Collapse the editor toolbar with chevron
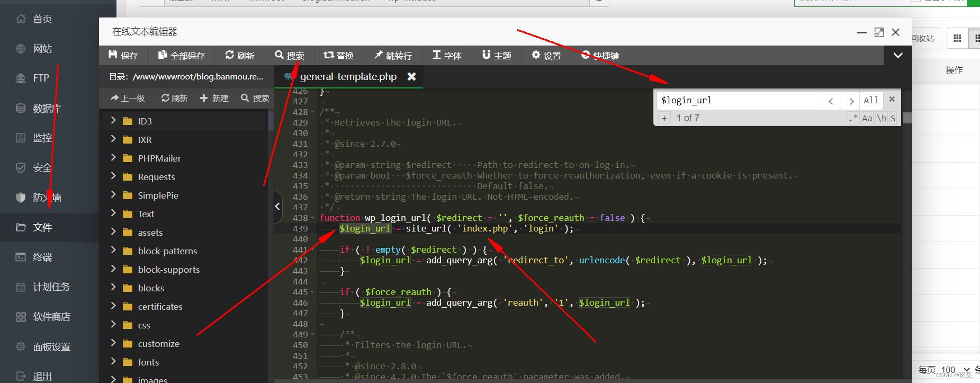Viewport: 980px width, 383px height. (898, 55)
